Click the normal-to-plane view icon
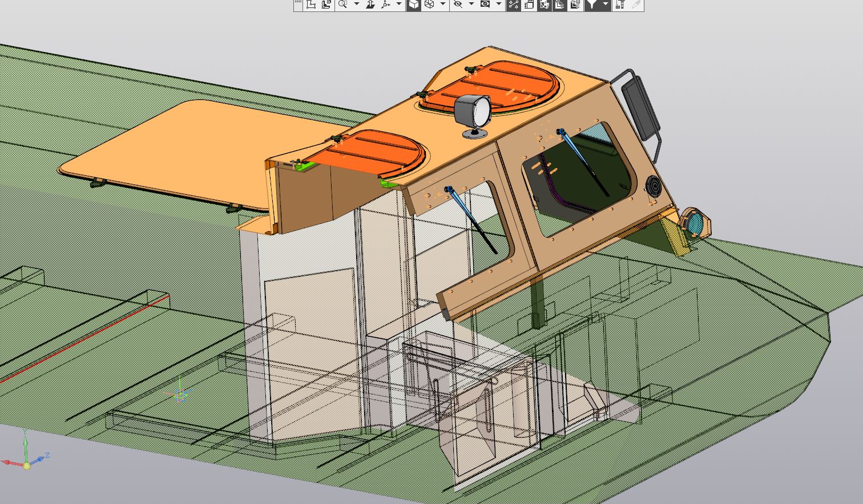 (x=370, y=5)
